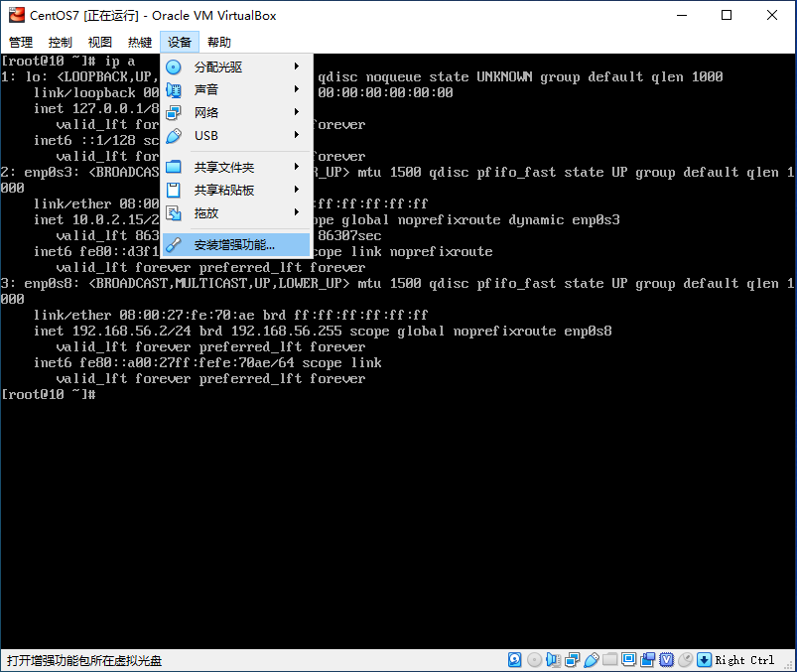The width and height of the screenshot is (797, 672).
Task: Open the 控制 menu
Action: (x=60, y=43)
